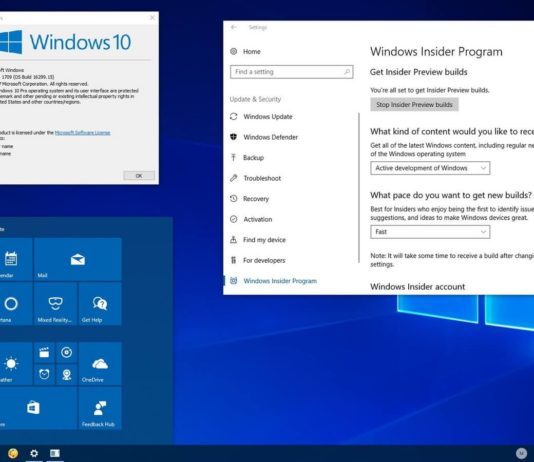Open the Recovery settings page

pyautogui.click(x=256, y=199)
